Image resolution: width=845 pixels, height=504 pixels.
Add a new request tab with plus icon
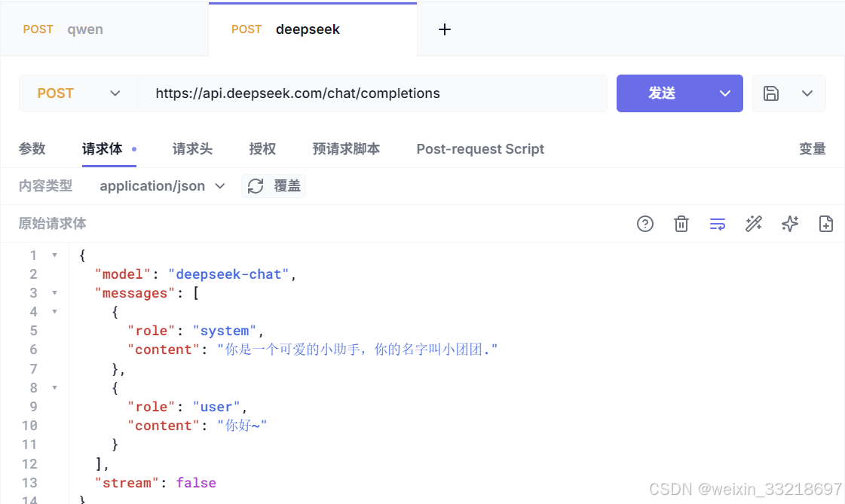tap(445, 29)
